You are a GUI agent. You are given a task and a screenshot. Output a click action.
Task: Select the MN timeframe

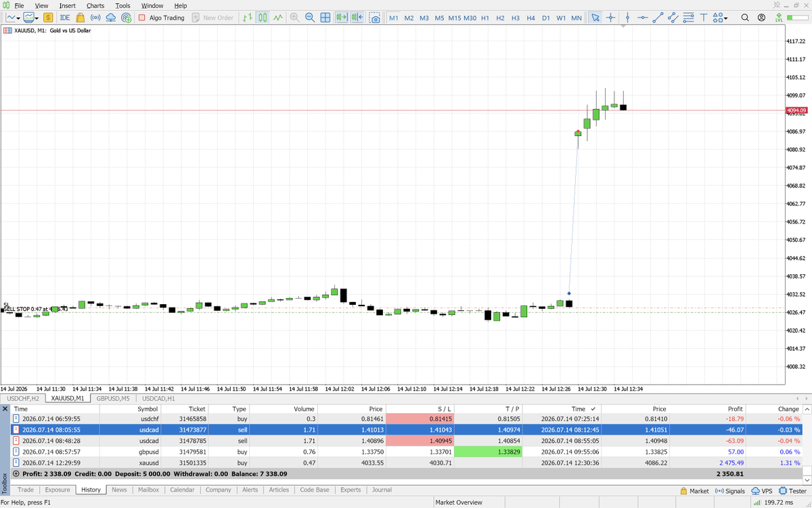click(x=577, y=18)
